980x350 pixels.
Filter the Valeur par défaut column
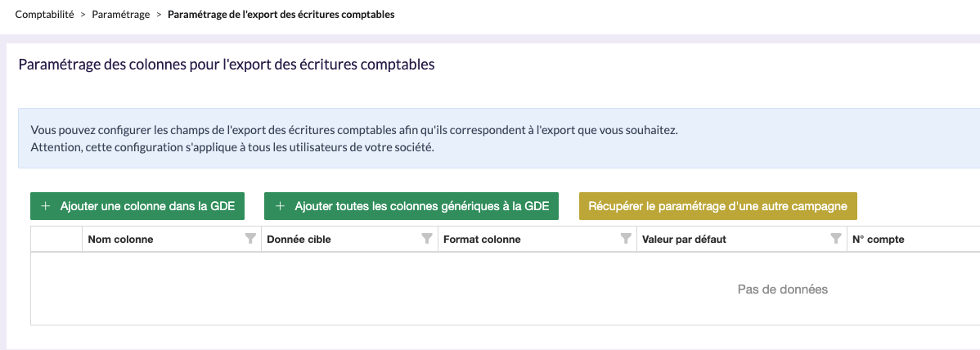(x=835, y=239)
